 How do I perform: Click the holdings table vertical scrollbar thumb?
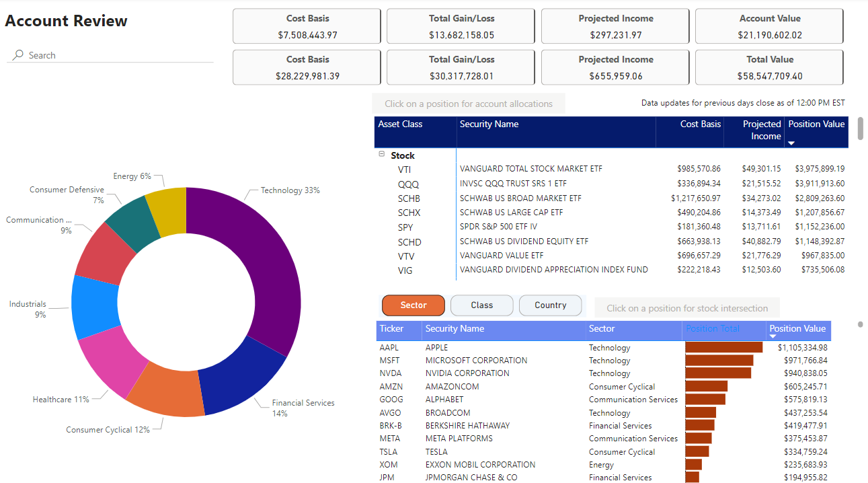coord(861,128)
